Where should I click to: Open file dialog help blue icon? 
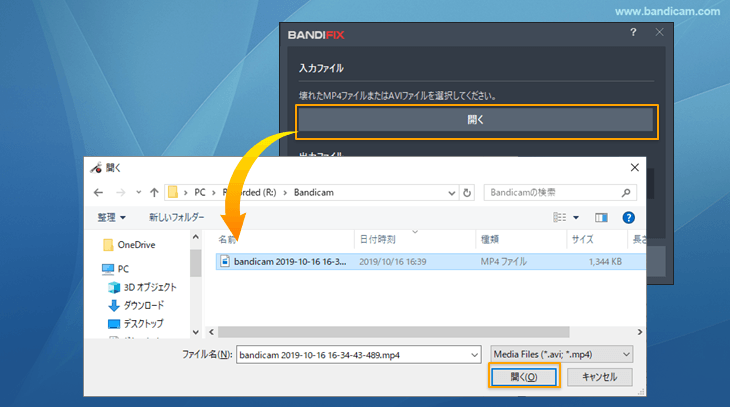coord(629,217)
